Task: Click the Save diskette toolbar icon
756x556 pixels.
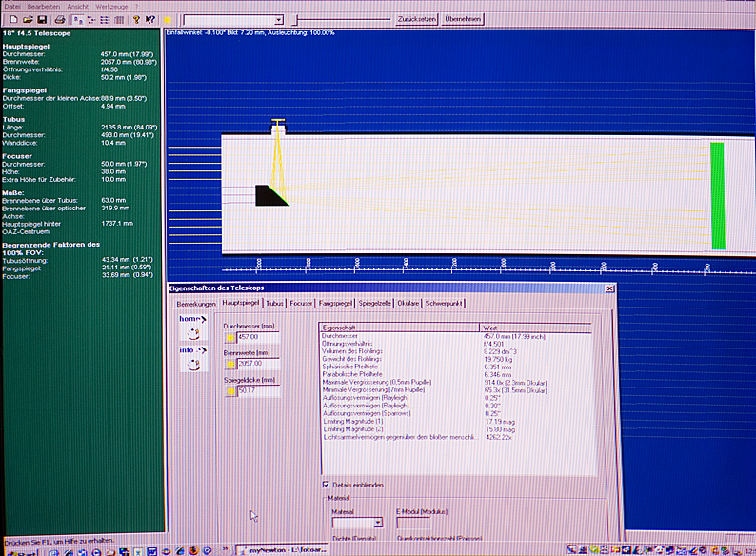Action: (x=43, y=19)
